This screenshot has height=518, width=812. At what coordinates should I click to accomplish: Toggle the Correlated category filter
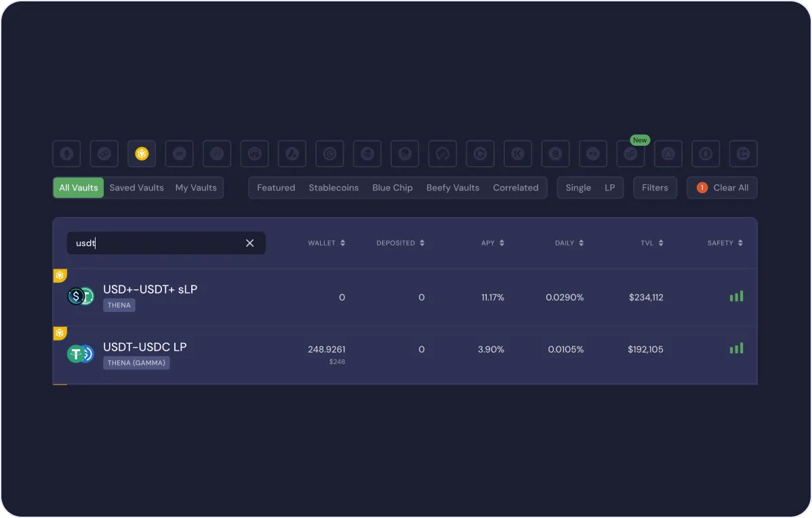coord(516,188)
